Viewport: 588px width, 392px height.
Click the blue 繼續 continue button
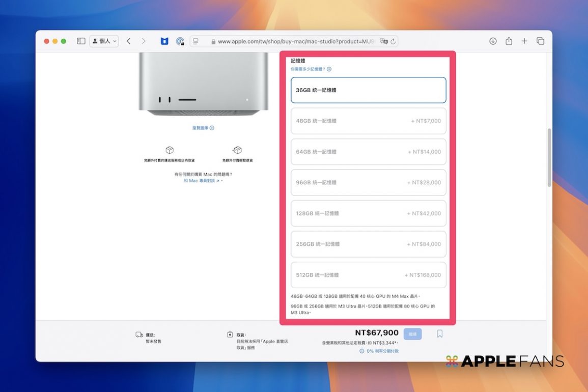pos(412,334)
